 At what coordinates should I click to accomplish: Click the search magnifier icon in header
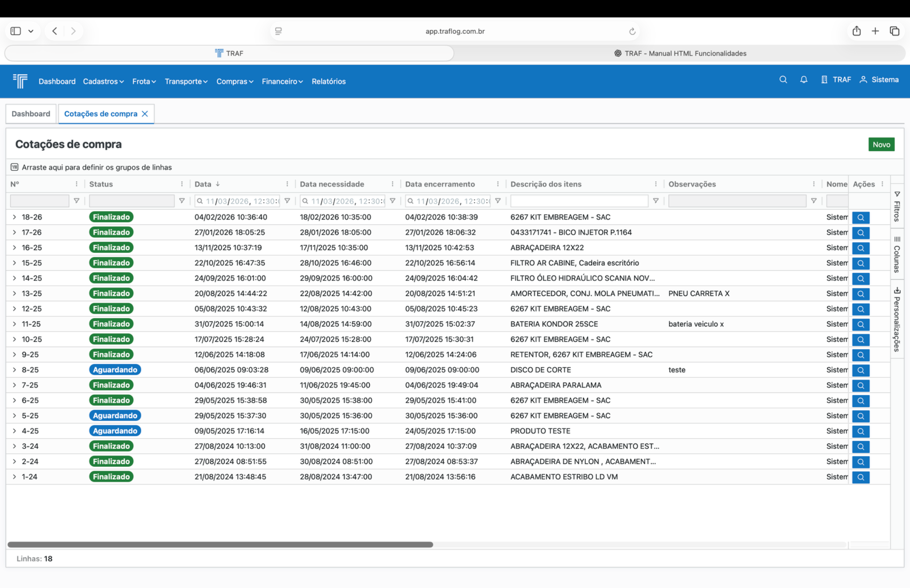click(x=783, y=80)
